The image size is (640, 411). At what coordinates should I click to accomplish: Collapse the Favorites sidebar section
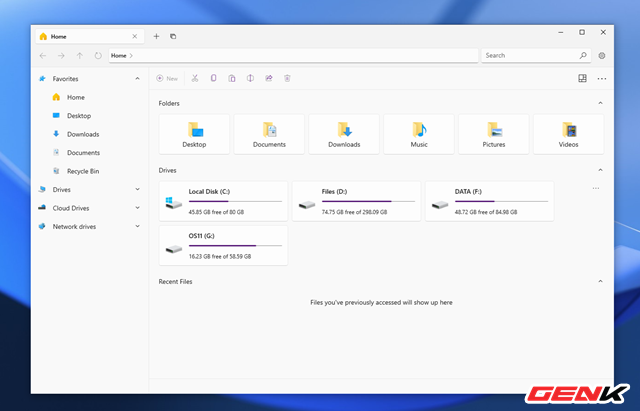(137, 79)
